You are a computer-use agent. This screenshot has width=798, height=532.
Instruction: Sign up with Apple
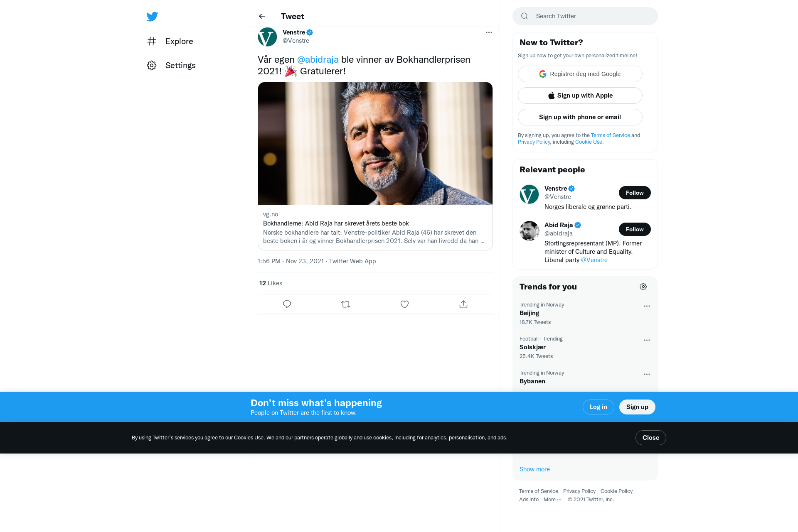point(580,96)
